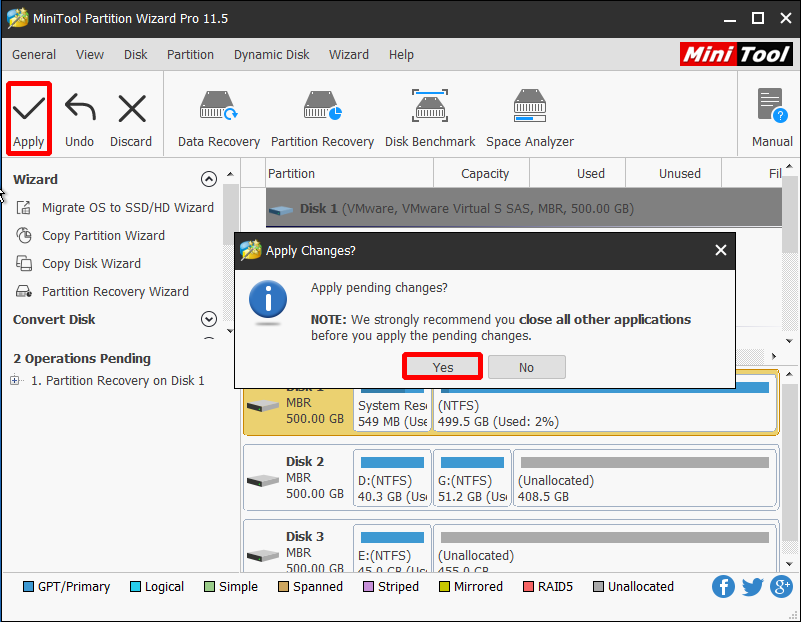
Task: Sort by the Partition column header
Action: click(x=349, y=174)
